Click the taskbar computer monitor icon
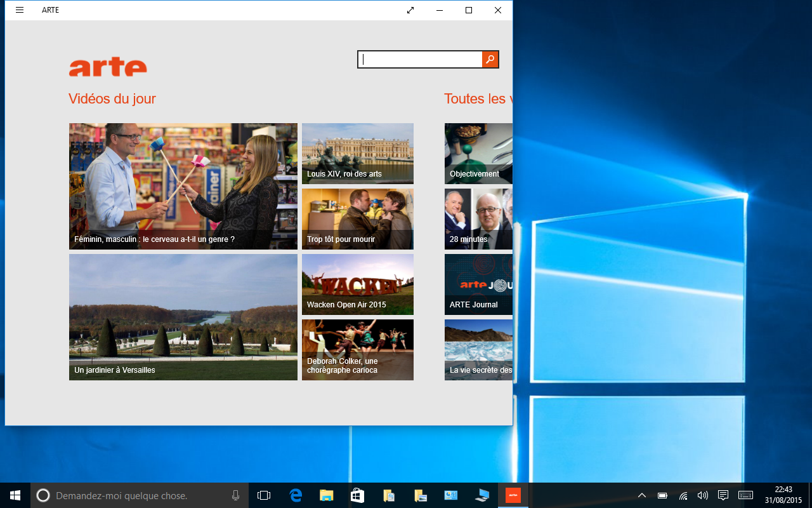 tap(482, 495)
